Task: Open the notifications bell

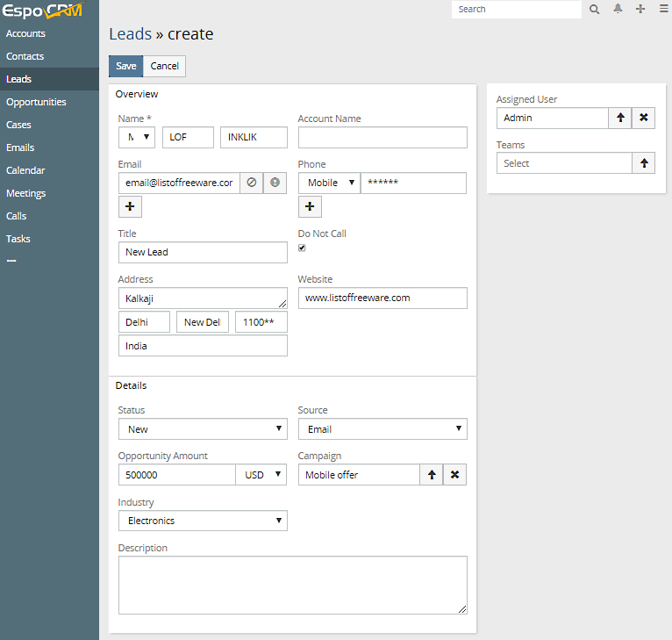Action: coord(618,9)
